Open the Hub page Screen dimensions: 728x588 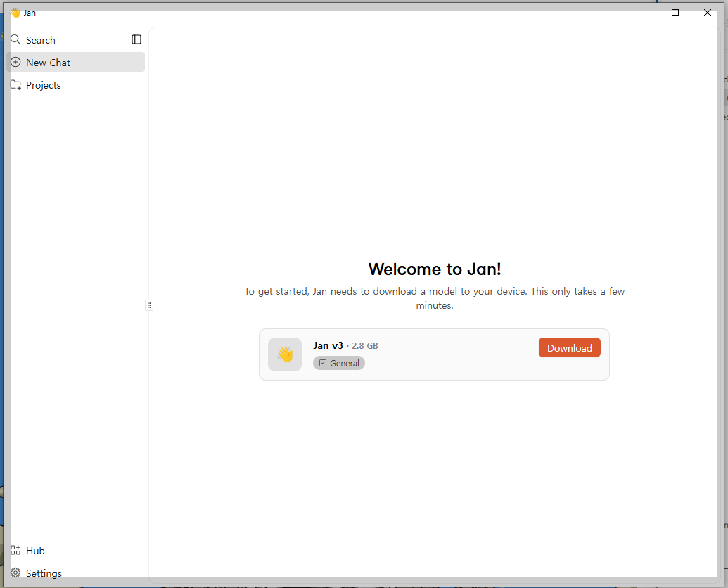tap(35, 551)
